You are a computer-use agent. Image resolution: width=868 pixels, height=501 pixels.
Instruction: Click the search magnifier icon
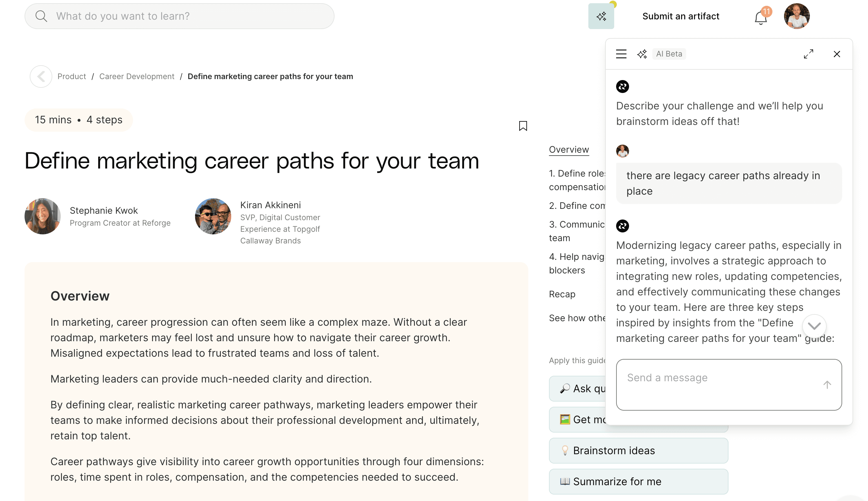[42, 16]
